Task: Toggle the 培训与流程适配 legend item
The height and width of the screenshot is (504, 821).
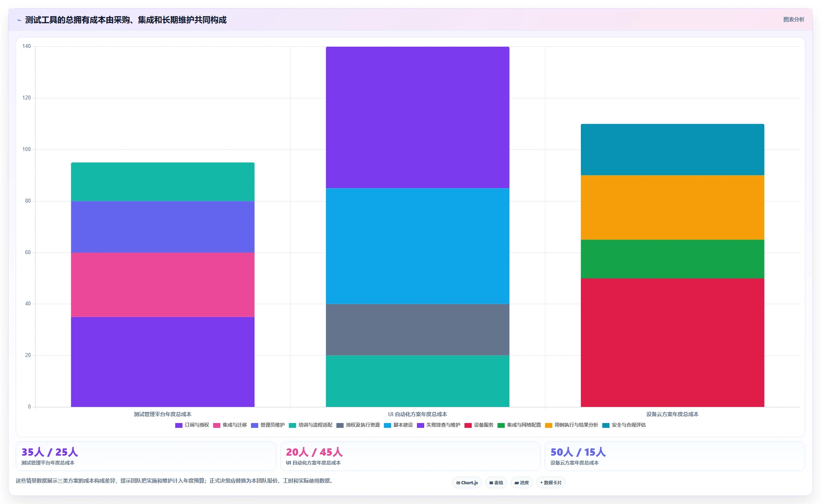Action: click(311, 425)
